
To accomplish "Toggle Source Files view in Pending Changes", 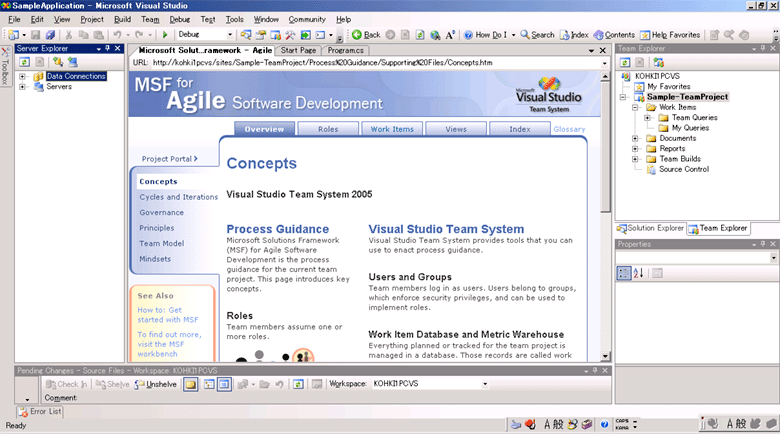I will click(x=191, y=384).
